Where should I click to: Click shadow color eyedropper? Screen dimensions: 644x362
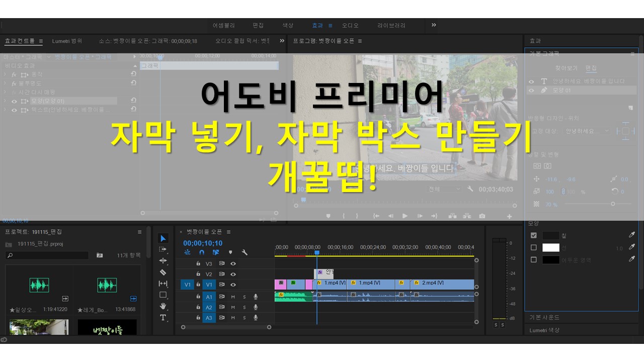pyautogui.click(x=632, y=259)
